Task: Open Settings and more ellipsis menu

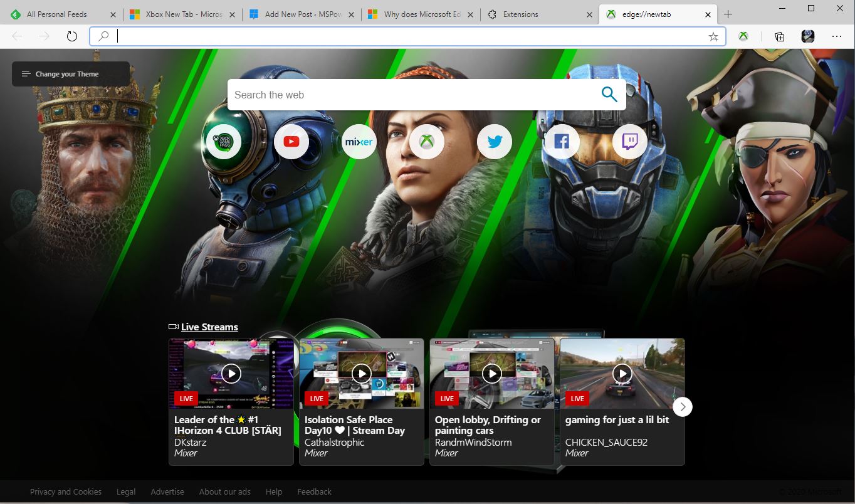Action: tap(836, 36)
